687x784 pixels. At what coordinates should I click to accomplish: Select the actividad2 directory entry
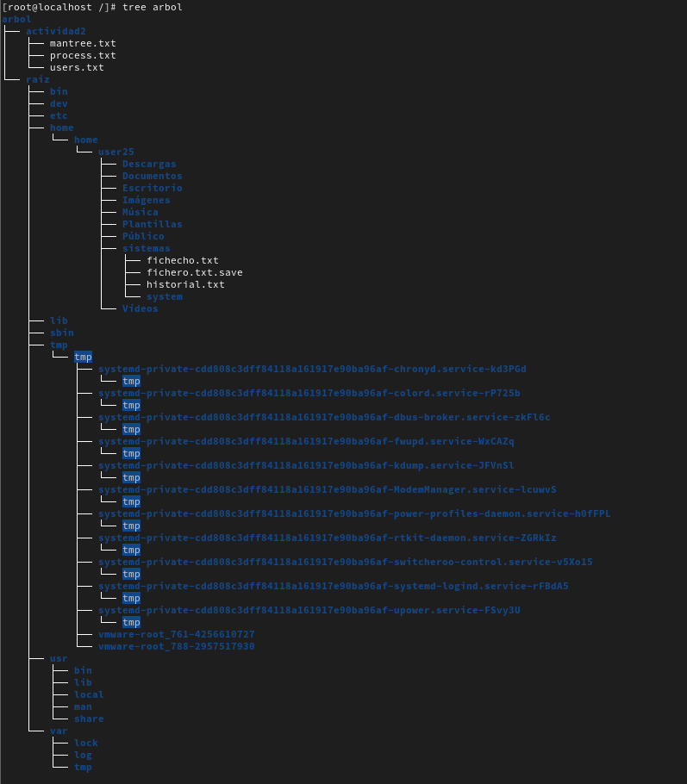click(55, 31)
